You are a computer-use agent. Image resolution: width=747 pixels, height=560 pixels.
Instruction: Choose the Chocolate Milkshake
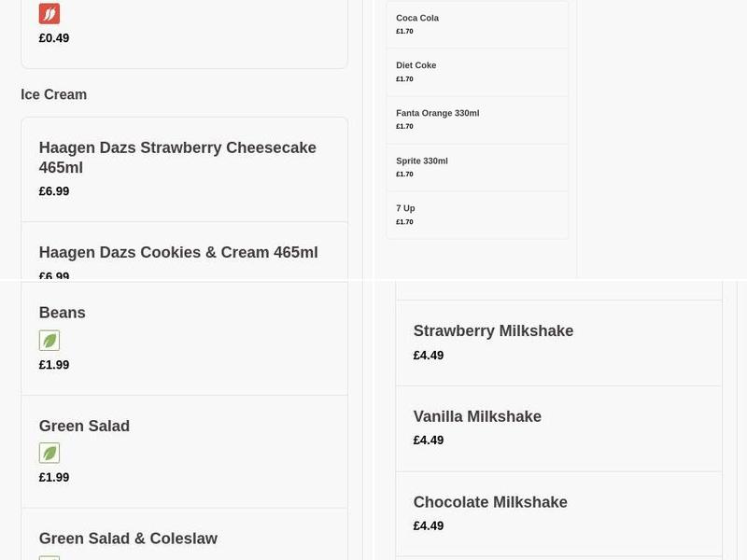pos(490,502)
